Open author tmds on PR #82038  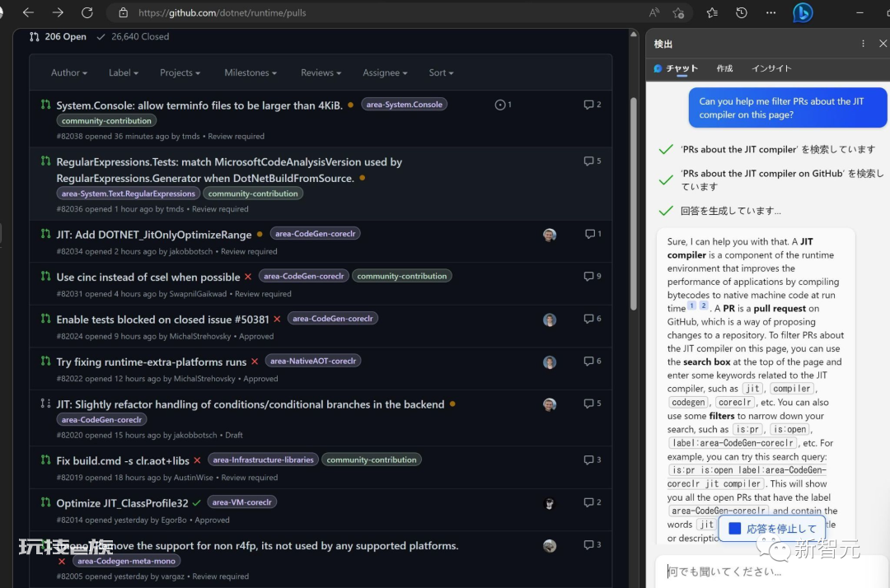tap(190, 137)
